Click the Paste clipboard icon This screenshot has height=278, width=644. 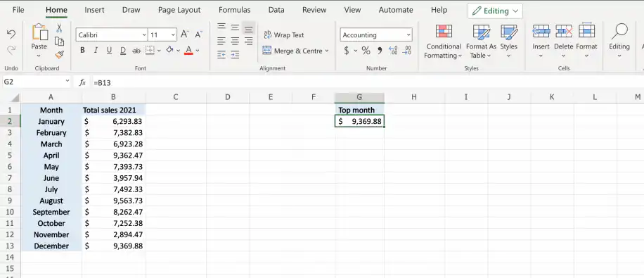[39, 32]
